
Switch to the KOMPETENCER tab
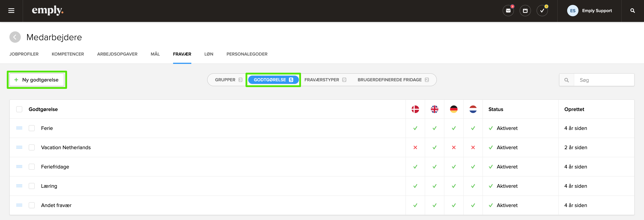pyautogui.click(x=68, y=54)
